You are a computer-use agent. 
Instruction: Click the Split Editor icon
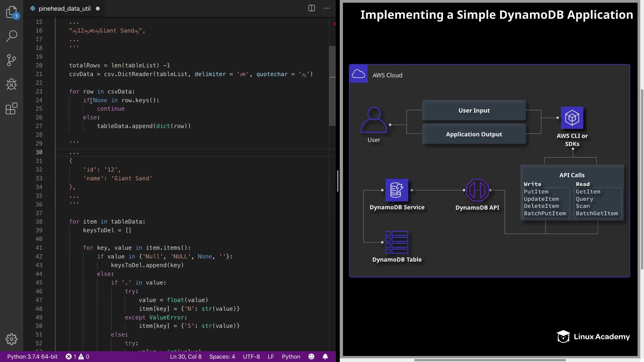point(312,8)
